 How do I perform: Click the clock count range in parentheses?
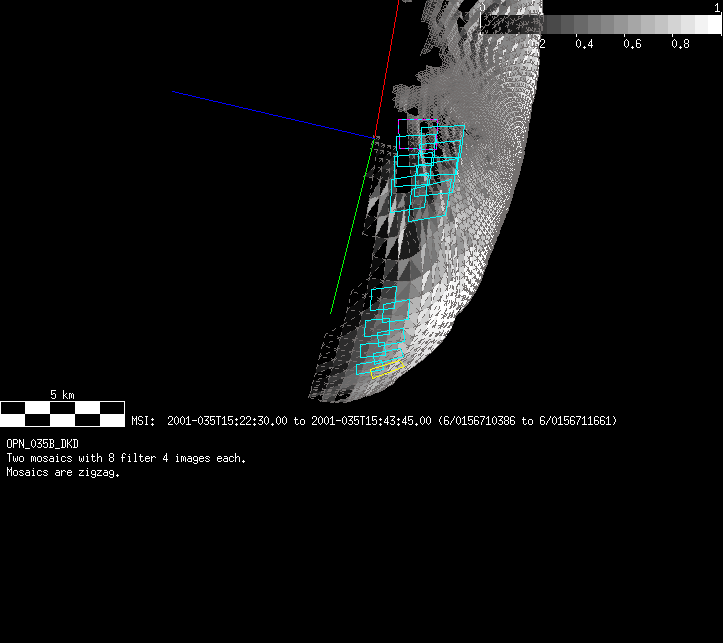coord(527,421)
